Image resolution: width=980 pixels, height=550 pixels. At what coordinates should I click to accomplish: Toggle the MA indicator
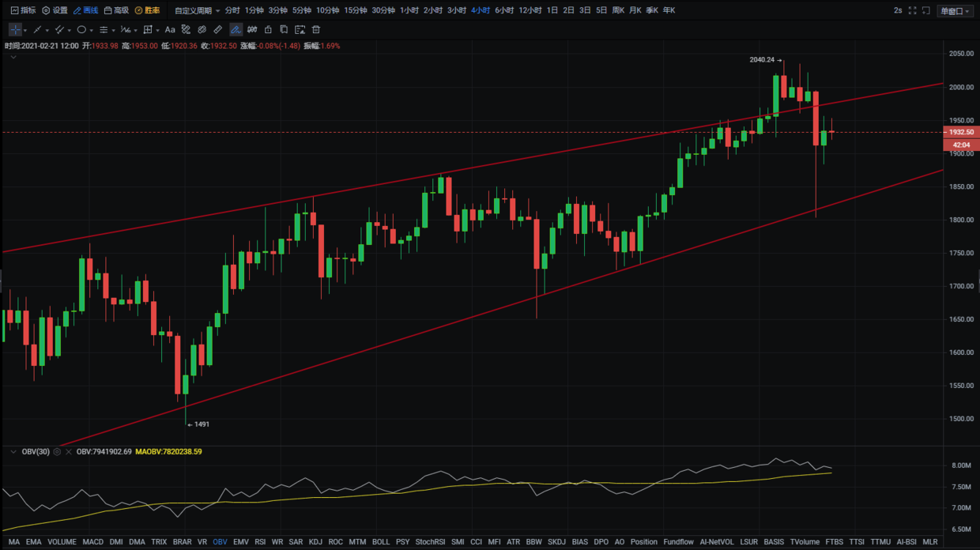tap(14, 542)
